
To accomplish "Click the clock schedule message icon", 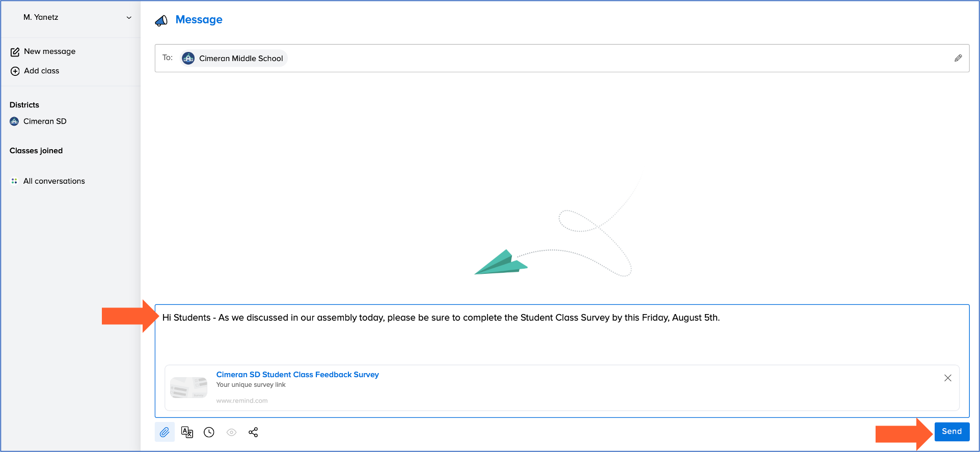I will [209, 432].
